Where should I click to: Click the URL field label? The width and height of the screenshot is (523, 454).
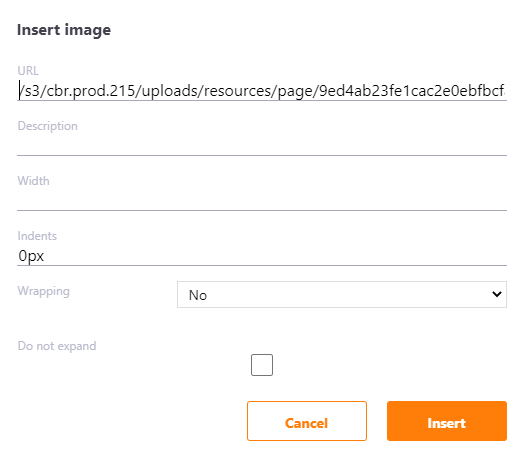(x=28, y=71)
